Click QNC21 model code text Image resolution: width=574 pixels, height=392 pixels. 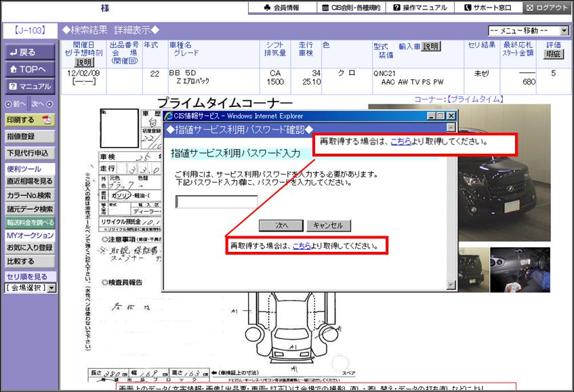384,74
